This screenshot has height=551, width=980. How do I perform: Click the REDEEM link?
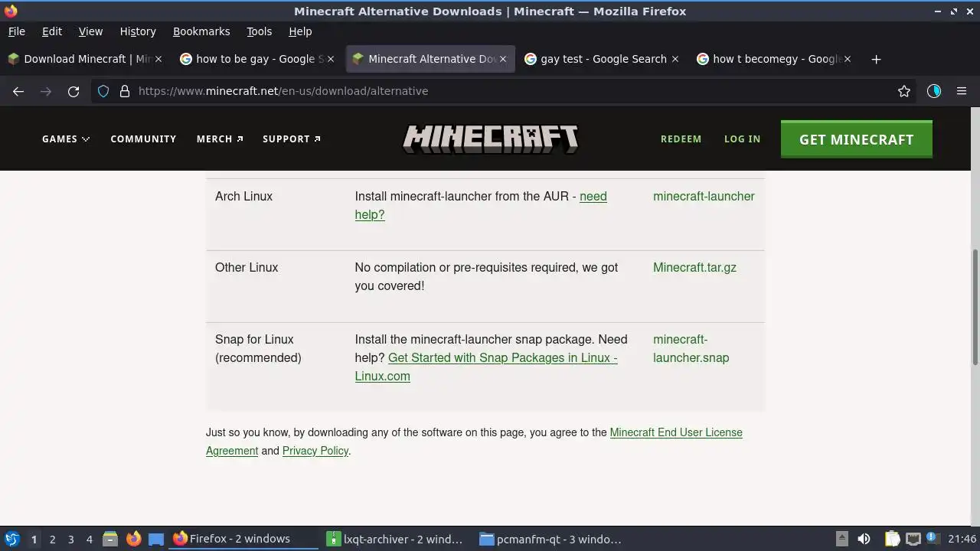681,139
